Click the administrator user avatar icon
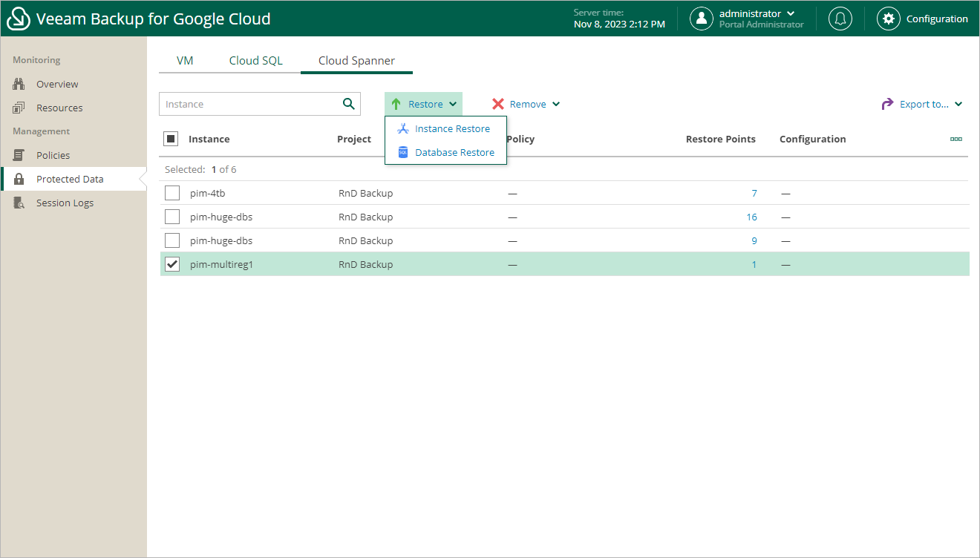 [x=701, y=19]
